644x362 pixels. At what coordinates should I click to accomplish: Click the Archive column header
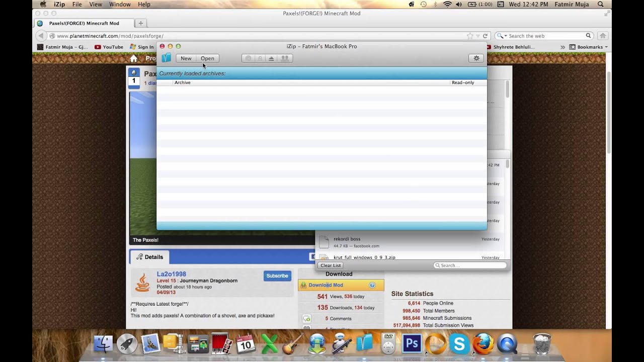click(311, 82)
